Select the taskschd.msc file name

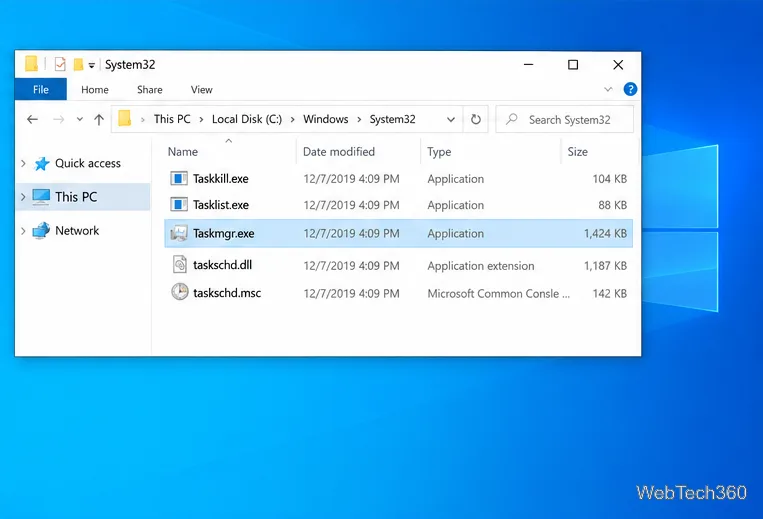[227, 293]
